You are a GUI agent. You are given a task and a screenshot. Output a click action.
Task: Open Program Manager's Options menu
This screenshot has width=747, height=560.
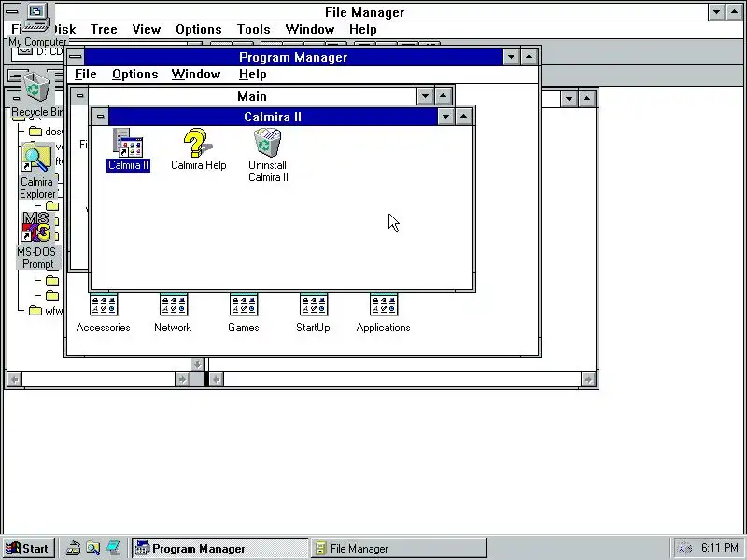click(134, 75)
